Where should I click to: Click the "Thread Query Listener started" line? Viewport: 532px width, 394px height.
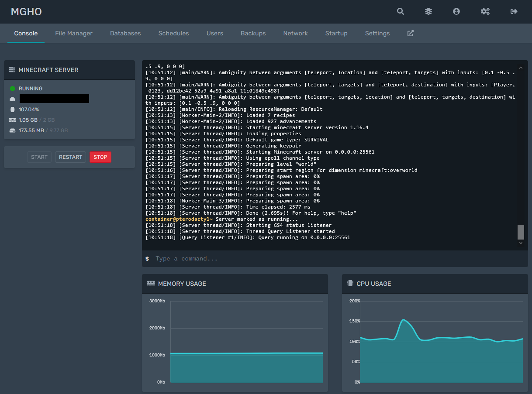(x=240, y=231)
